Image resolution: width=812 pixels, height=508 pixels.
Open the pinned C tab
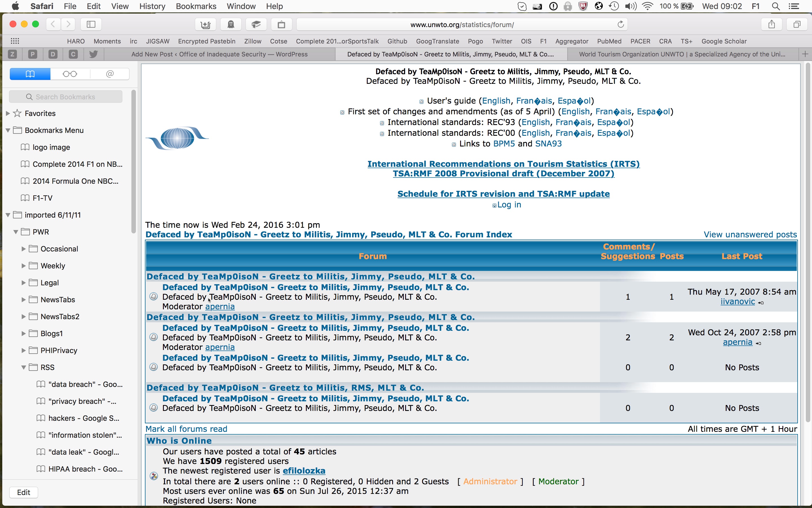pyautogui.click(x=73, y=54)
